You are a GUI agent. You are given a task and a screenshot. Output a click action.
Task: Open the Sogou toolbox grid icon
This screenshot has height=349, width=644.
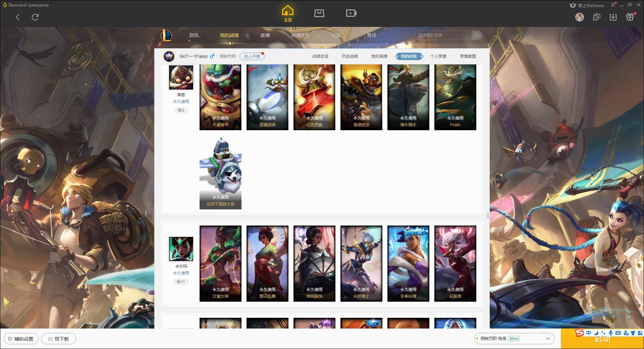point(640,333)
